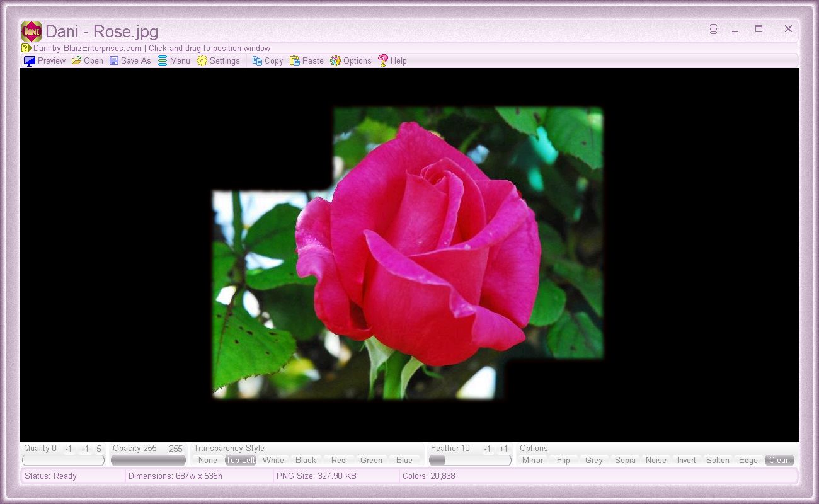Click the PNG Size 327.90 KB readout
This screenshot has height=504, width=819.
(x=318, y=476)
